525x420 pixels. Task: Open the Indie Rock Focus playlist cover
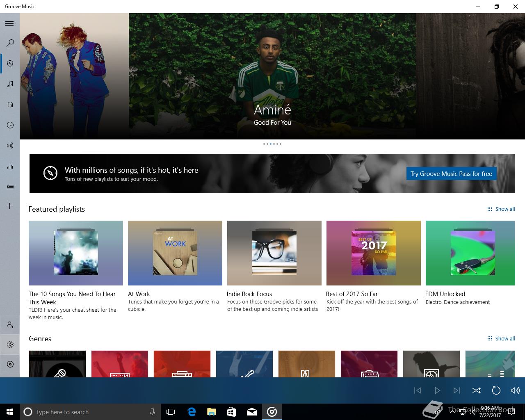click(x=274, y=253)
